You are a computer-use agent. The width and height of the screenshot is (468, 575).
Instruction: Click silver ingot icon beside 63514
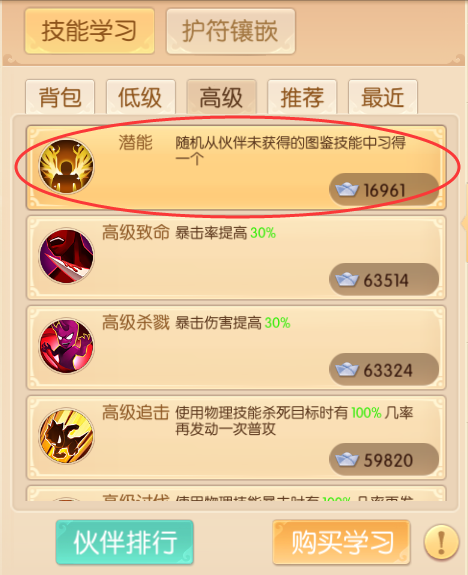click(x=347, y=280)
